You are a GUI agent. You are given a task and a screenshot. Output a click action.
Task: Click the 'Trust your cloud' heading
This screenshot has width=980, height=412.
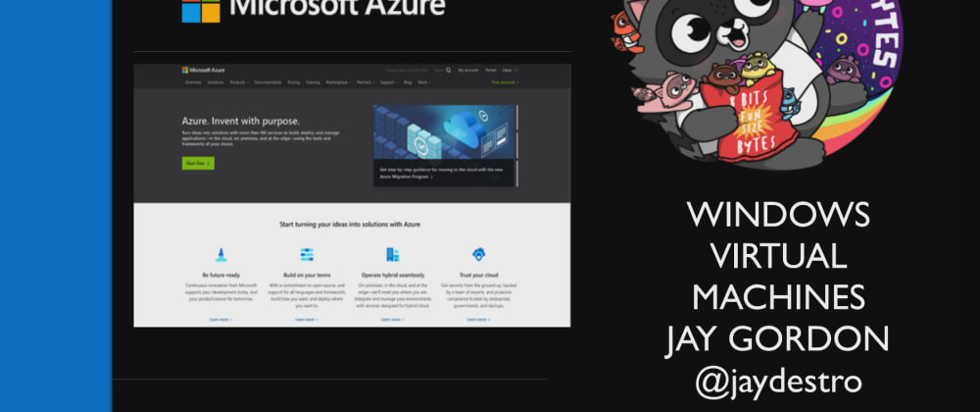click(x=479, y=275)
